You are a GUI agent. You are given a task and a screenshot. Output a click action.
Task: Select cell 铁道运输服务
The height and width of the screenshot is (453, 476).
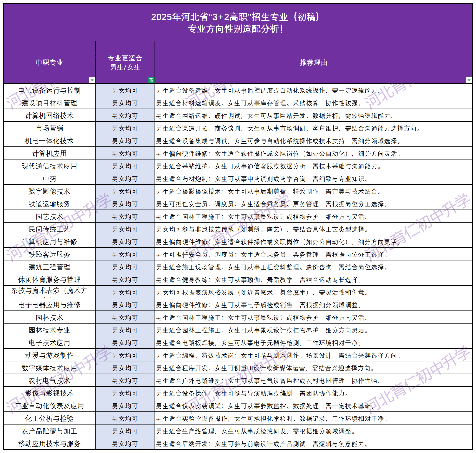coord(50,204)
